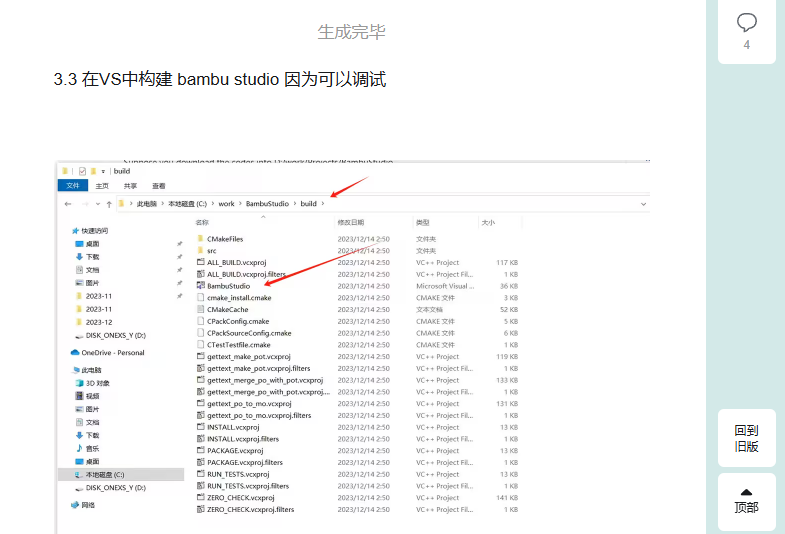Click 本地磁盘 (C:) in the address path
785x534 pixels.
coord(187,204)
